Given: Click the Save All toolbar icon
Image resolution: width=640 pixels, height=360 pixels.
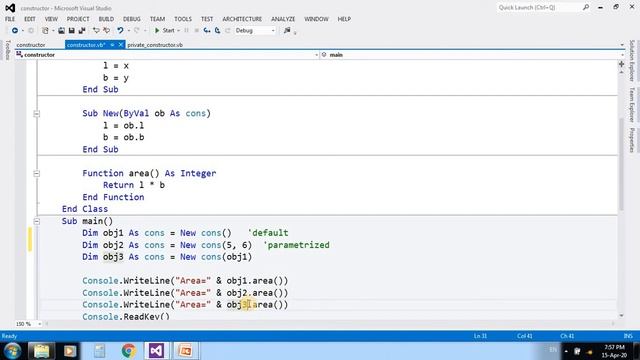Looking at the screenshot, I should 82,31.
